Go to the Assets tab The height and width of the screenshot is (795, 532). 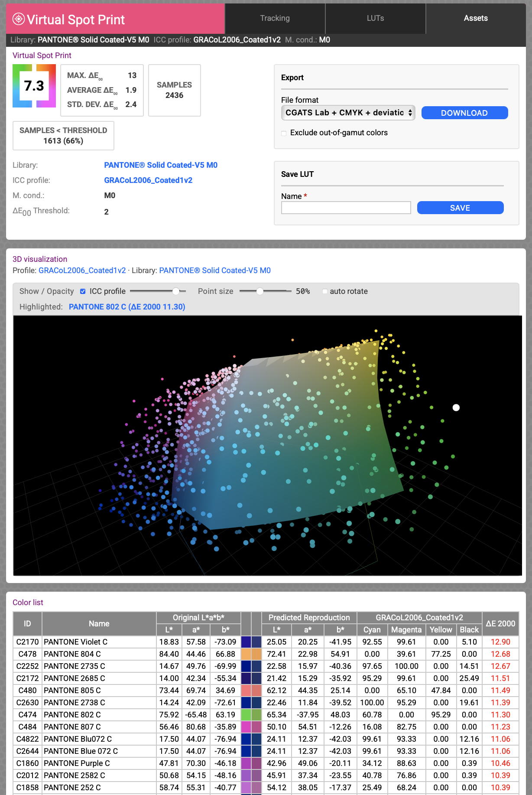click(475, 18)
